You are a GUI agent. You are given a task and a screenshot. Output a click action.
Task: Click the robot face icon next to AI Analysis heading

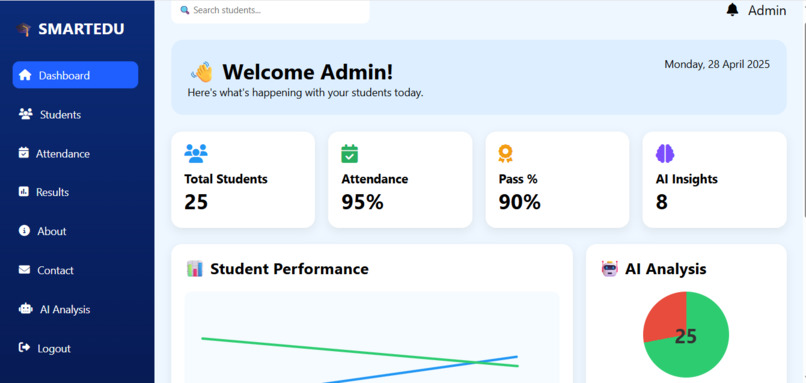coord(610,269)
